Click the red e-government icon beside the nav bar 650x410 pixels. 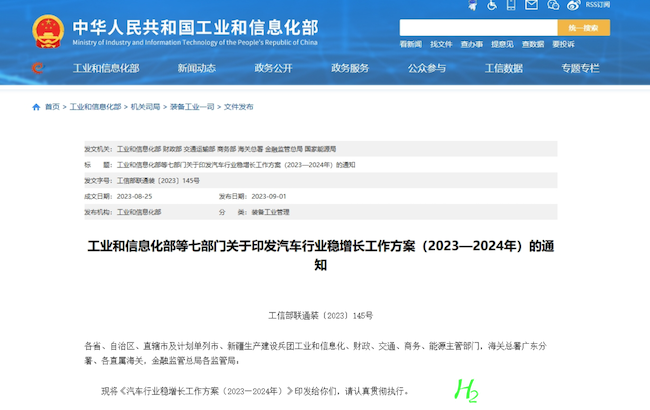[x=38, y=68]
